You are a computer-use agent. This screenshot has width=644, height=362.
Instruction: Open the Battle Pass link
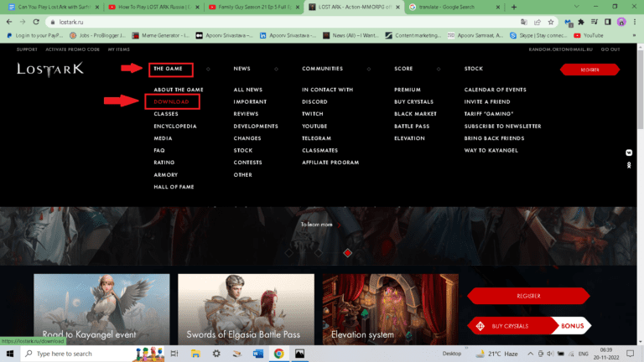(x=411, y=126)
